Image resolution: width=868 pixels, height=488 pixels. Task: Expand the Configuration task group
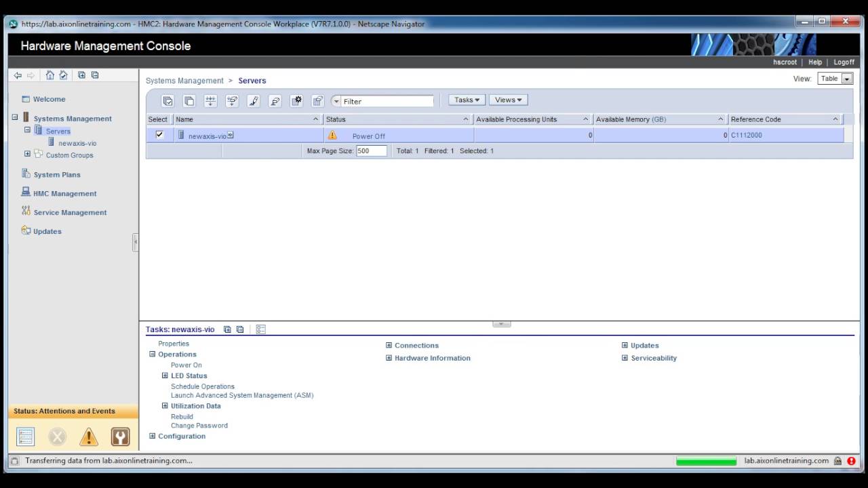click(152, 436)
